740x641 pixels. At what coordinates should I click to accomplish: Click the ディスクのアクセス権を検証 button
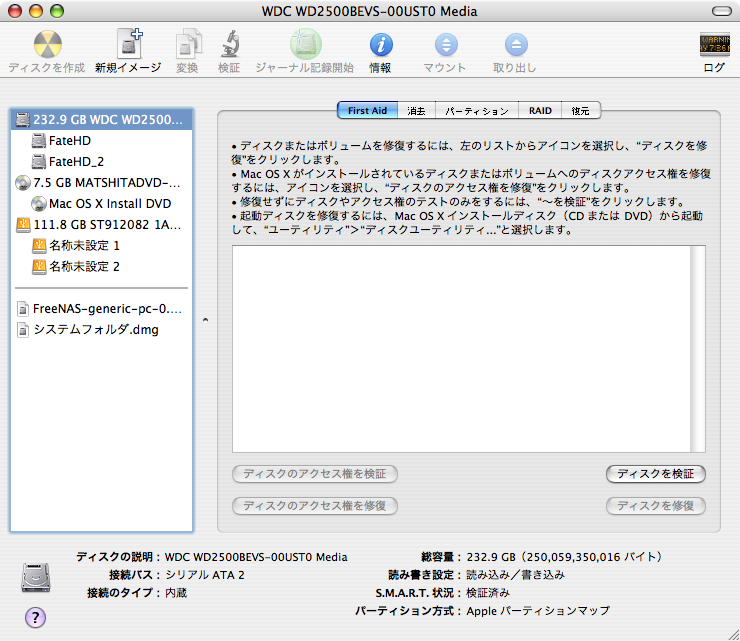(315, 474)
